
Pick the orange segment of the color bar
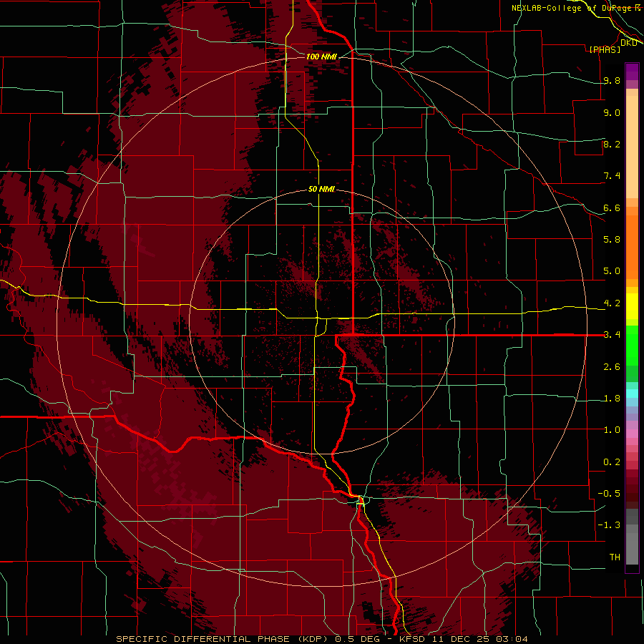[632, 247]
